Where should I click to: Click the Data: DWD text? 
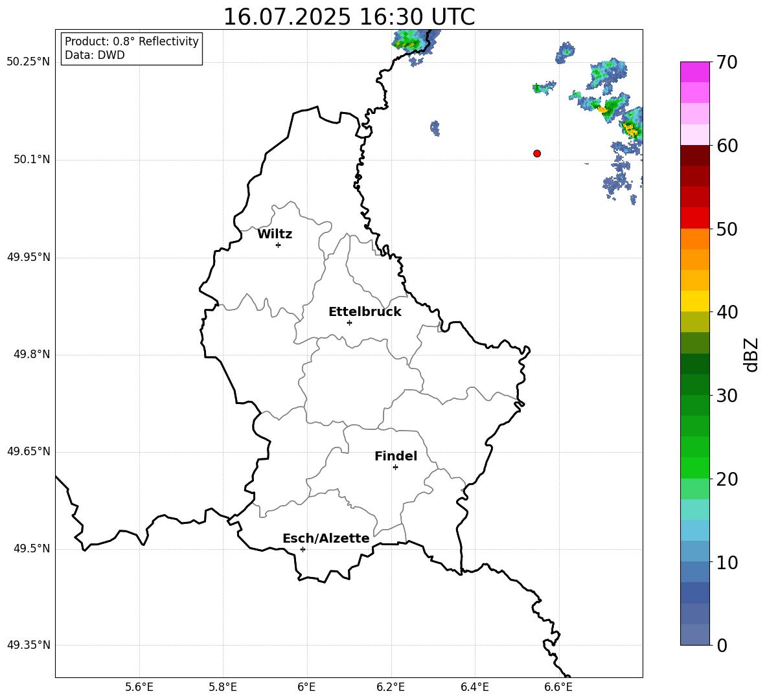(95, 55)
